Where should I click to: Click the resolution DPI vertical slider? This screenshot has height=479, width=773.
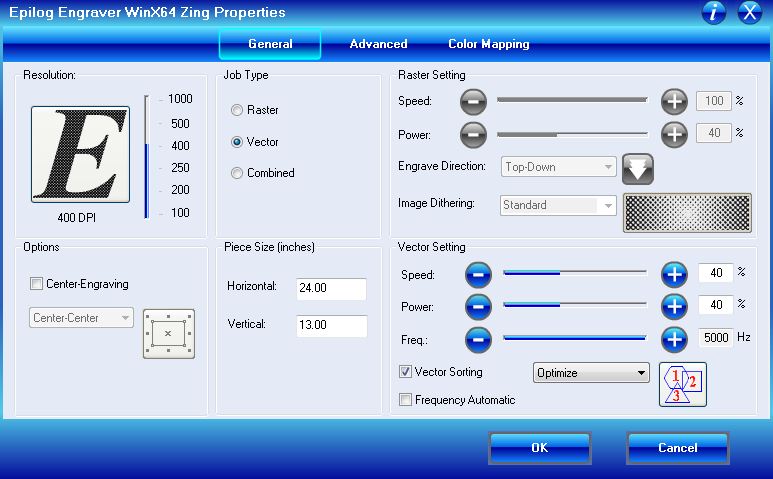pyautogui.click(x=146, y=156)
